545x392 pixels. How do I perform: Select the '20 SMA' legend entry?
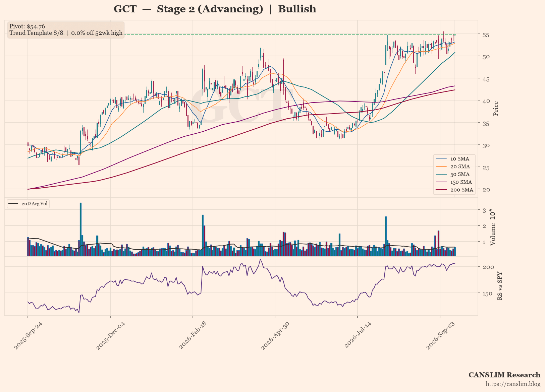[x=455, y=167]
